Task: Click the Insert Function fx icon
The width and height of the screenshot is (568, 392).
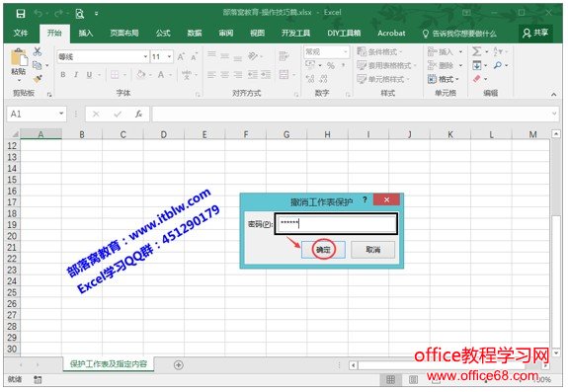Action: 138,115
